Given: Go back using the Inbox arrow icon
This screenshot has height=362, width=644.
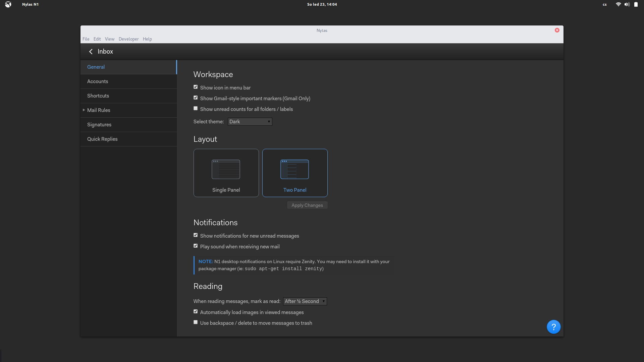Looking at the screenshot, I should (91, 52).
